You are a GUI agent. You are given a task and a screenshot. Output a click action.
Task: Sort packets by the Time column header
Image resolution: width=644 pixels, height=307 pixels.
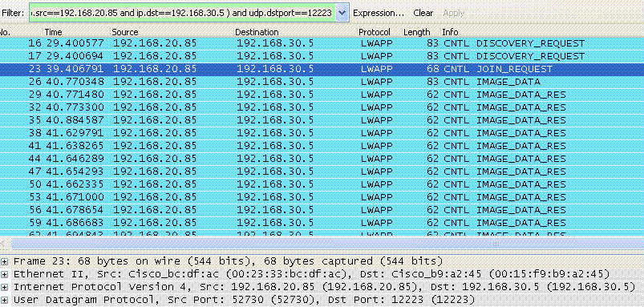coord(54,32)
